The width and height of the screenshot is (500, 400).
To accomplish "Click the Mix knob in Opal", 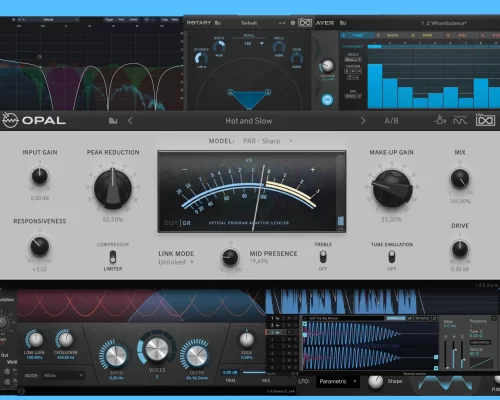I will point(460,179).
